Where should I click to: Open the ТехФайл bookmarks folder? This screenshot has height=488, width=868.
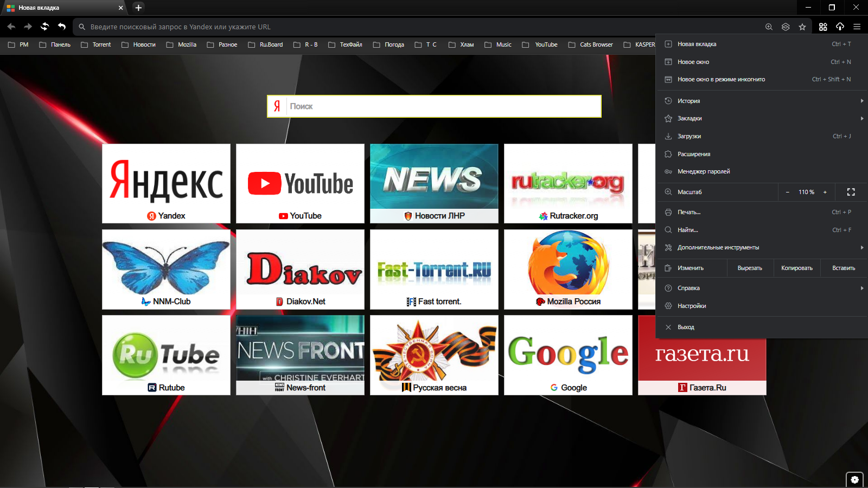click(x=345, y=44)
